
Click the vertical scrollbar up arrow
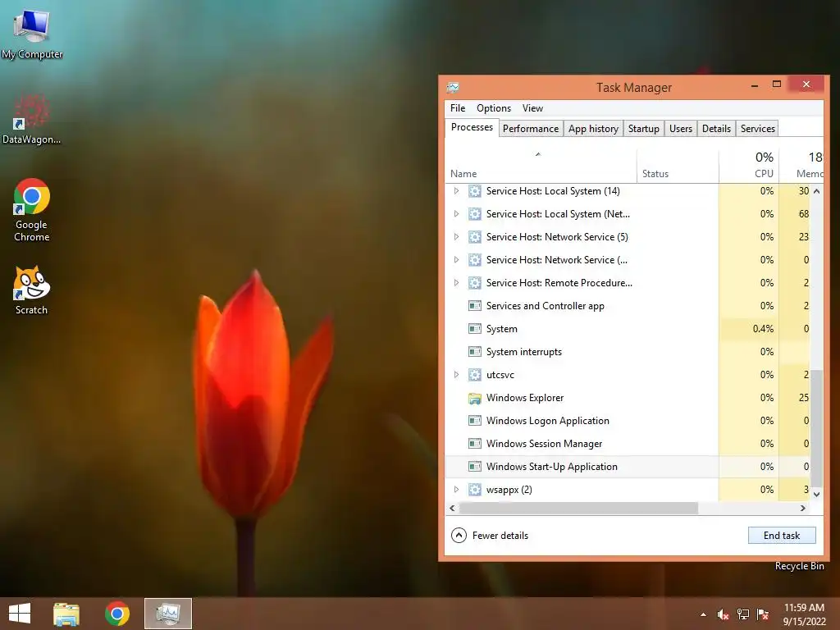pyautogui.click(x=816, y=191)
